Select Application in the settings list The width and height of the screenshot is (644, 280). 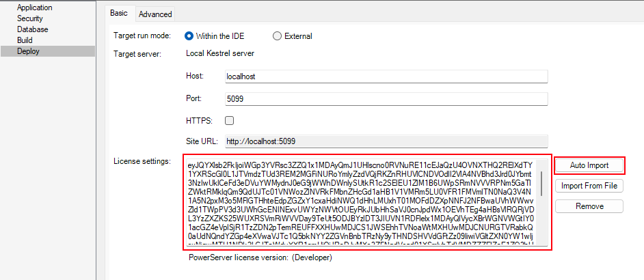(x=34, y=8)
